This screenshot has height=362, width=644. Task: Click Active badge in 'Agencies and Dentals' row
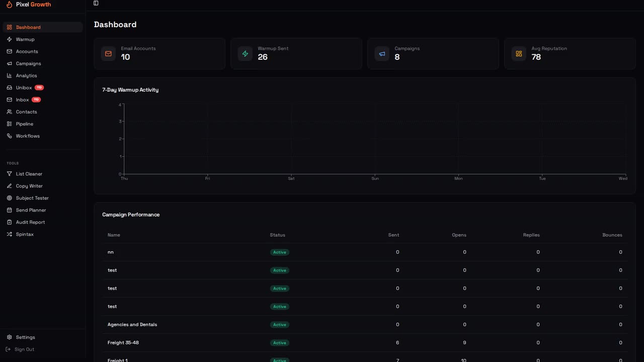coord(280,325)
